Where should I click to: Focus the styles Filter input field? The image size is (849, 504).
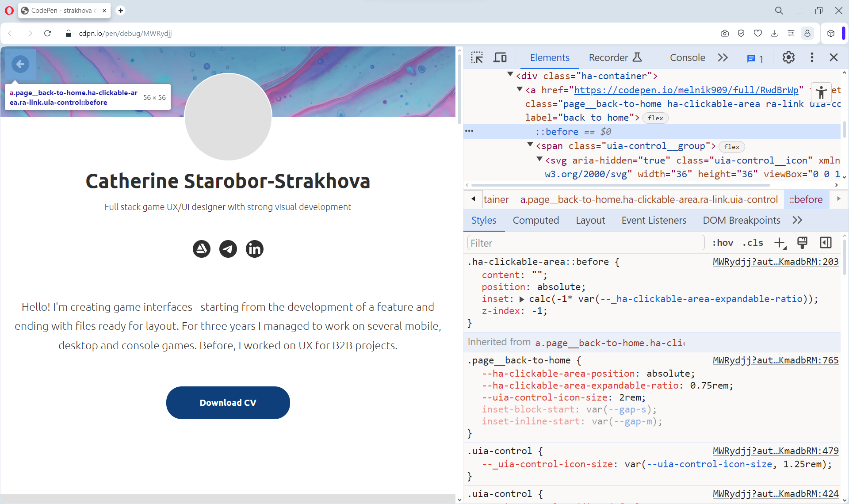(x=585, y=243)
